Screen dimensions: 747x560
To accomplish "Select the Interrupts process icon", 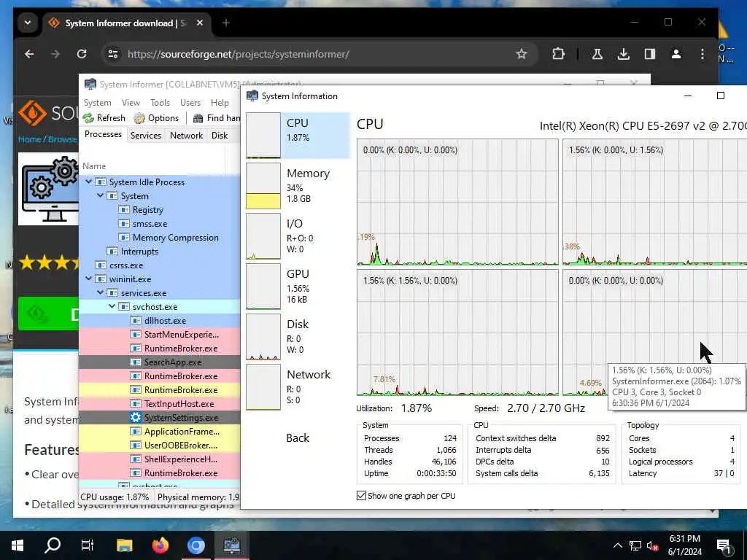I will [x=112, y=251].
